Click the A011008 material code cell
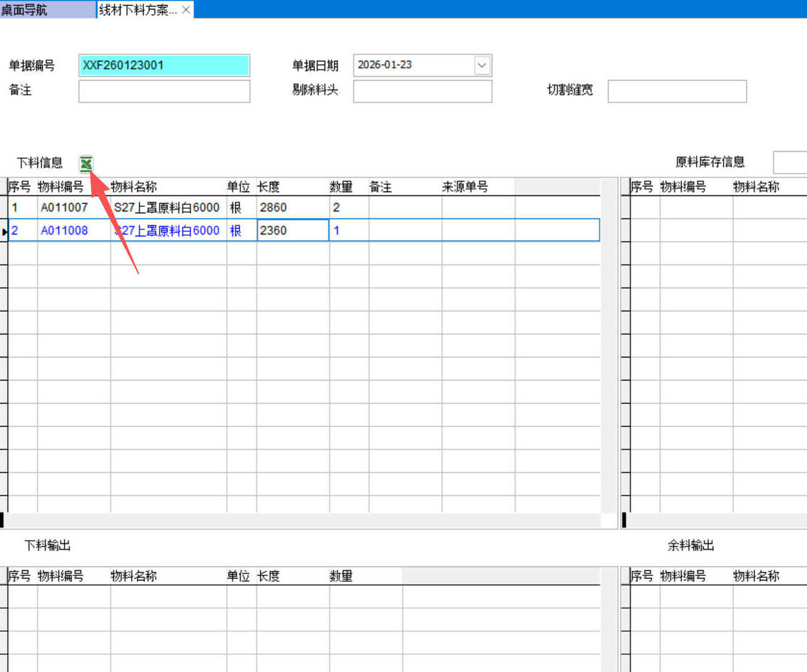This screenshot has width=807, height=672. (64, 231)
